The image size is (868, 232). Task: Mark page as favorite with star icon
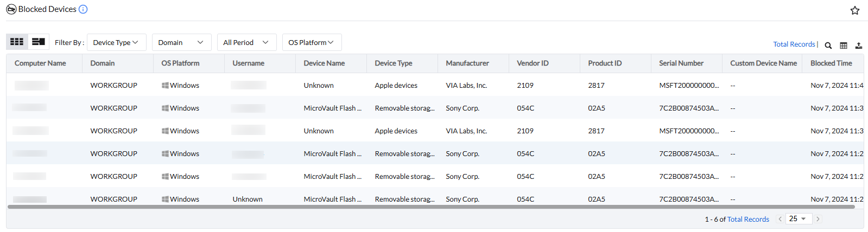point(855,10)
